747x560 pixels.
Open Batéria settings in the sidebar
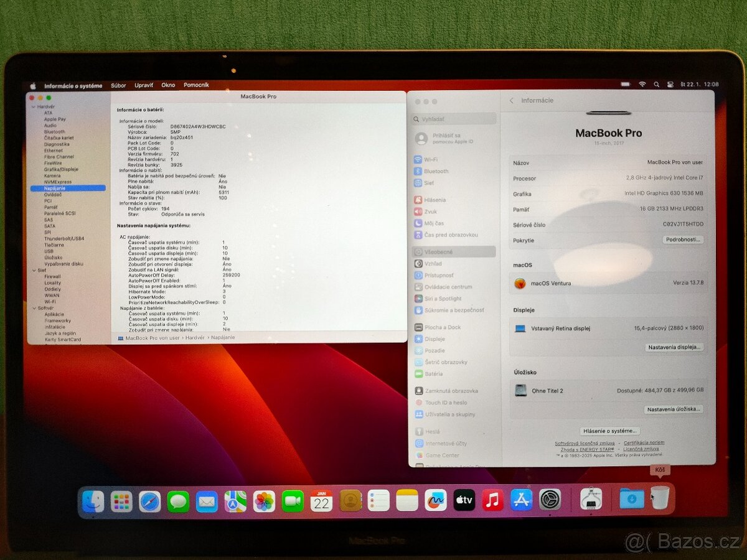[436, 374]
